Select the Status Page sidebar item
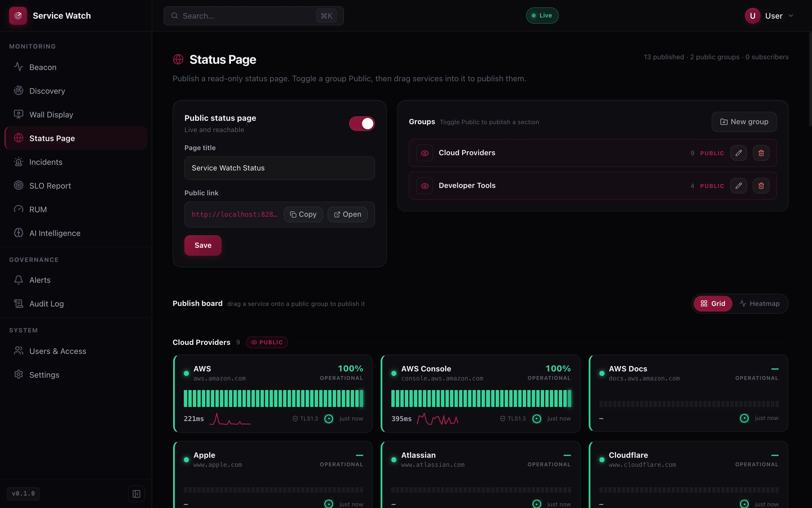Screen dimensions: 812x508 pos(76,138)
